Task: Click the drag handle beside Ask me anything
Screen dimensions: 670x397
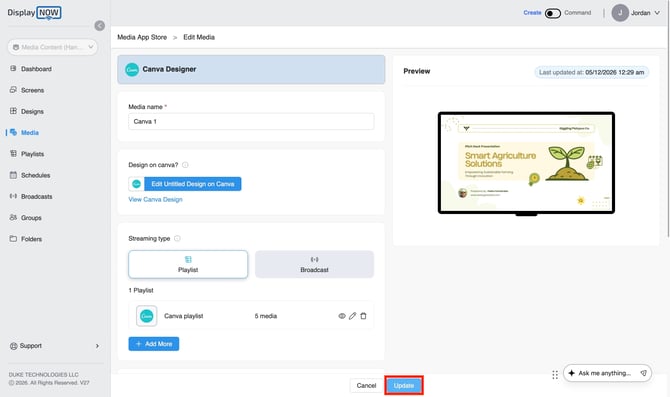Action: [555, 375]
